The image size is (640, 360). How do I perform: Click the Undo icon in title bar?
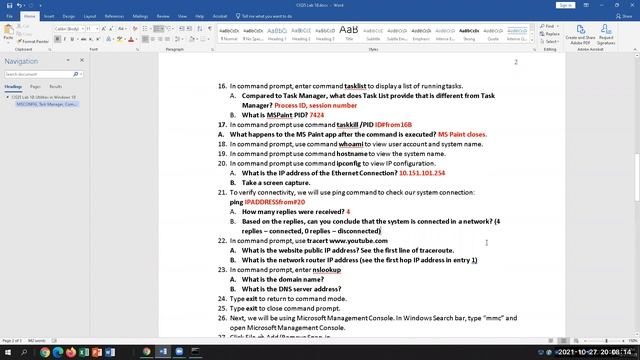(x=19, y=5)
